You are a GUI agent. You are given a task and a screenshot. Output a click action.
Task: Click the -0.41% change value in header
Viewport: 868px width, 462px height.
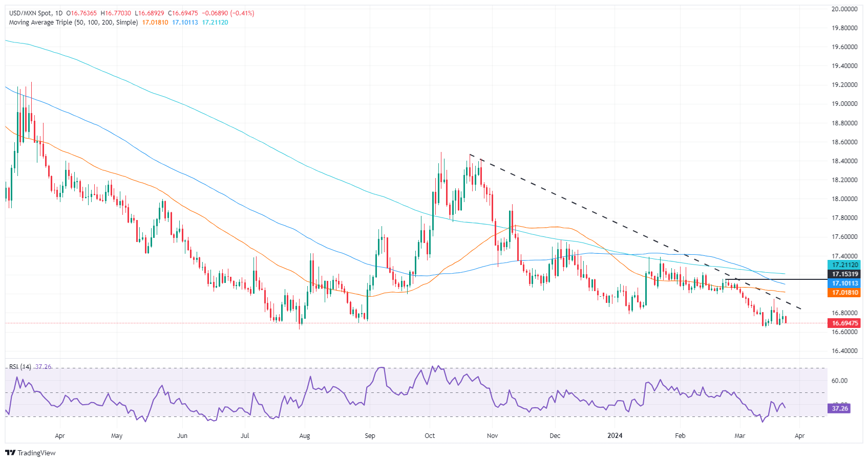243,13
